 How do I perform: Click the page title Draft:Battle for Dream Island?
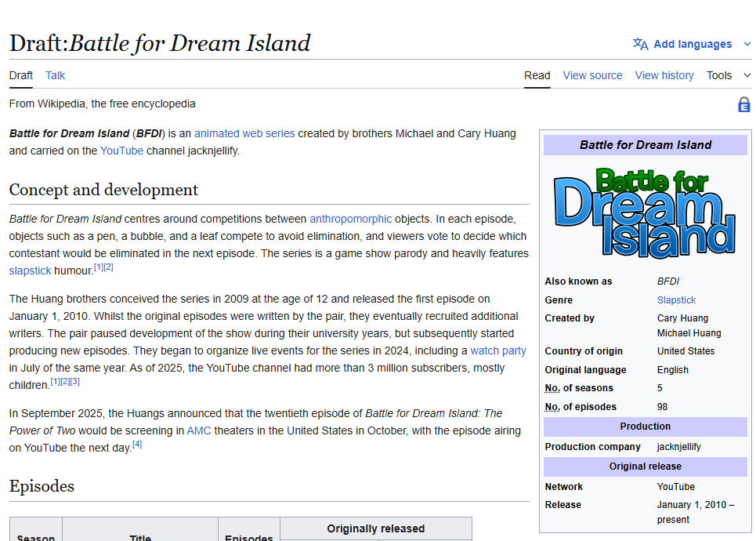tap(160, 43)
